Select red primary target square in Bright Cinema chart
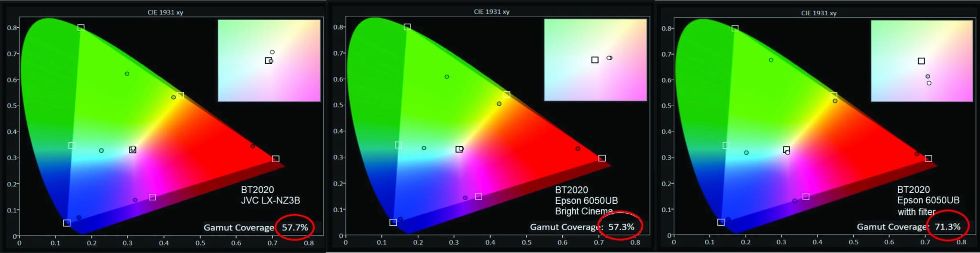Screen dimensions: 980x253 [602, 158]
